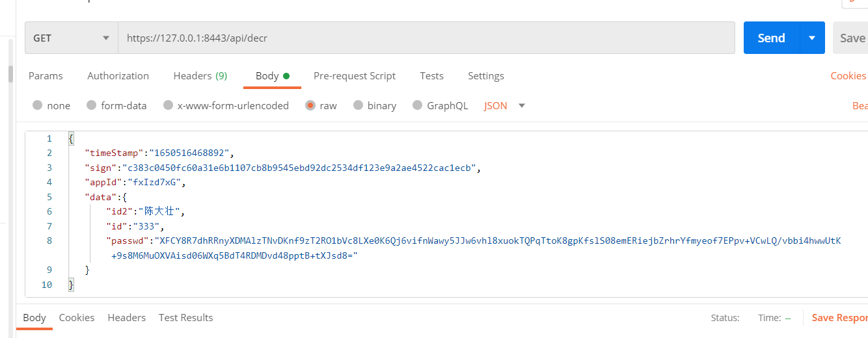This screenshot has width=868, height=338.
Task: Send the request
Action: coord(771,38)
